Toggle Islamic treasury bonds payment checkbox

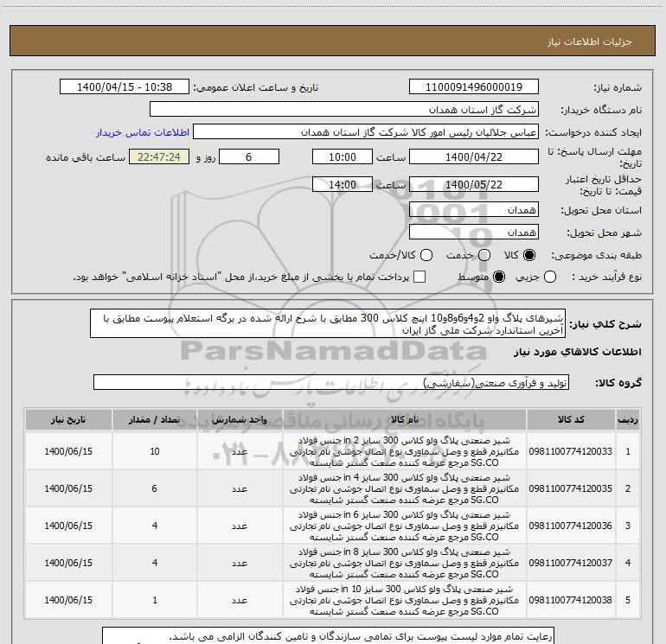[x=419, y=277]
